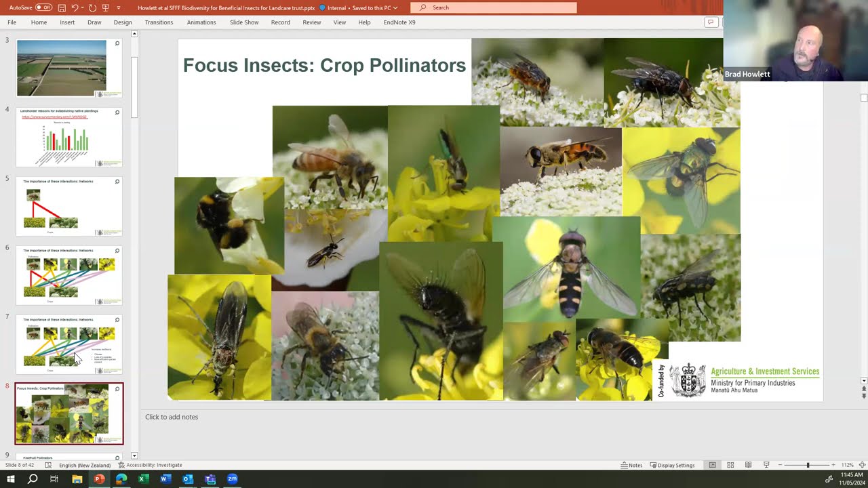The width and height of the screenshot is (868, 488).
Task: Click slide panel scroll-up arrow
Action: [134, 34]
